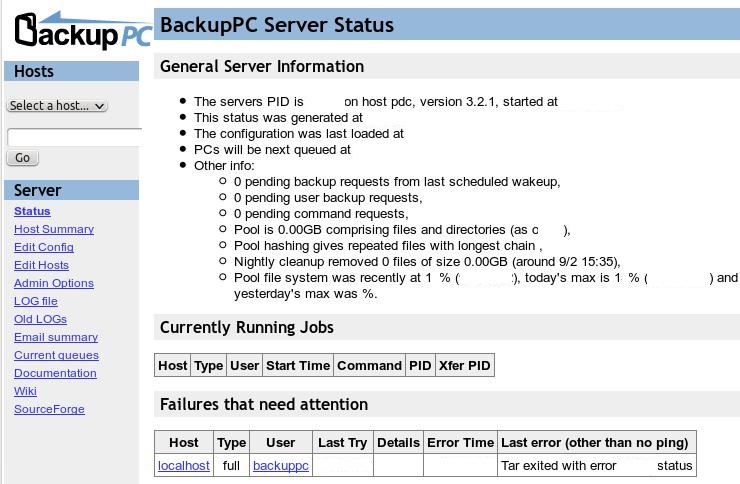
Task: Open the SourceForge link
Action: pos(49,409)
